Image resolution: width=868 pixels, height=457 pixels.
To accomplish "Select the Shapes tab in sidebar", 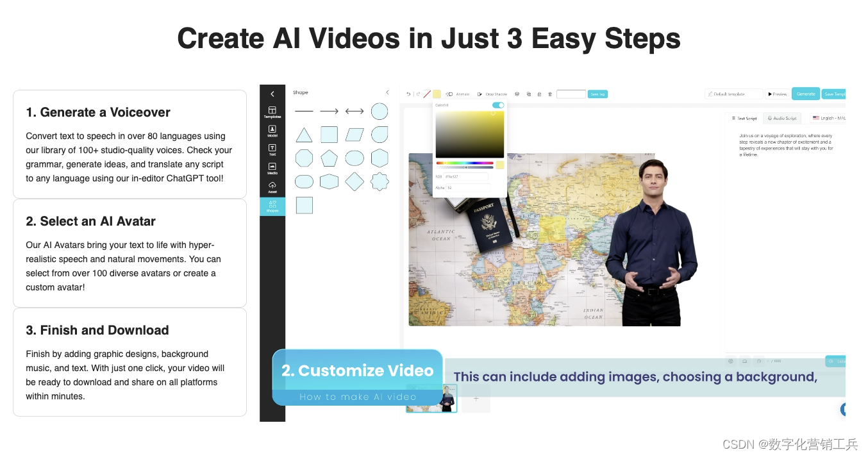I will tap(272, 206).
